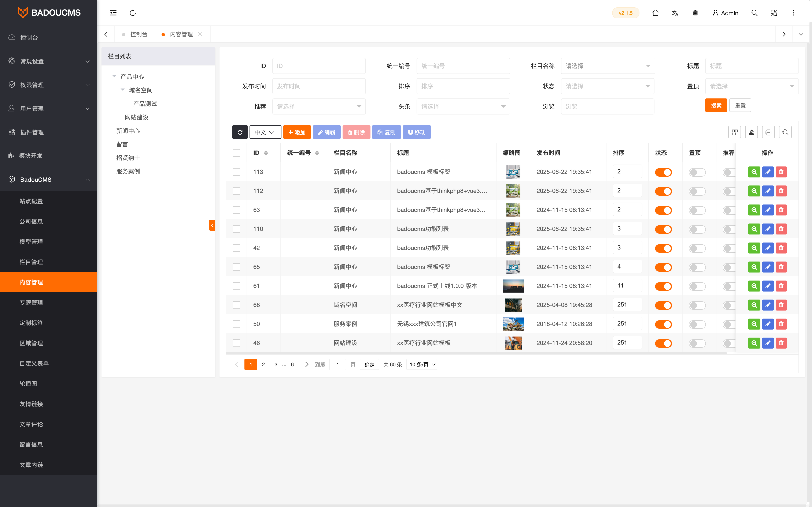Open the 栏目名称 select dropdown
The image size is (812, 507).
608,66
